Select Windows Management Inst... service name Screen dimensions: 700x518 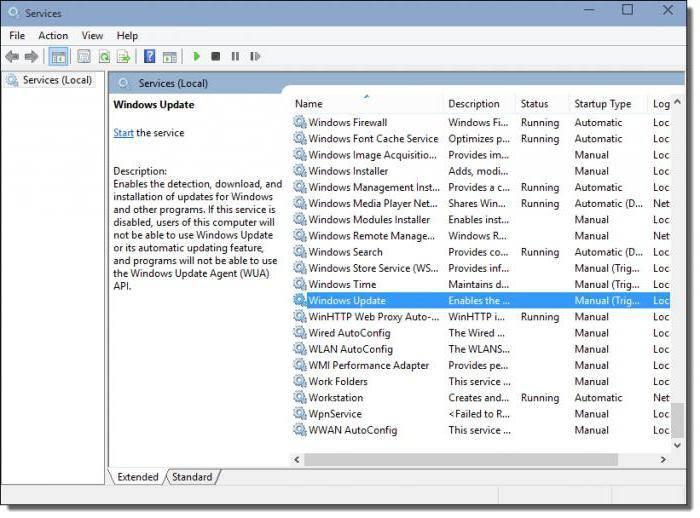tap(374, 187)
